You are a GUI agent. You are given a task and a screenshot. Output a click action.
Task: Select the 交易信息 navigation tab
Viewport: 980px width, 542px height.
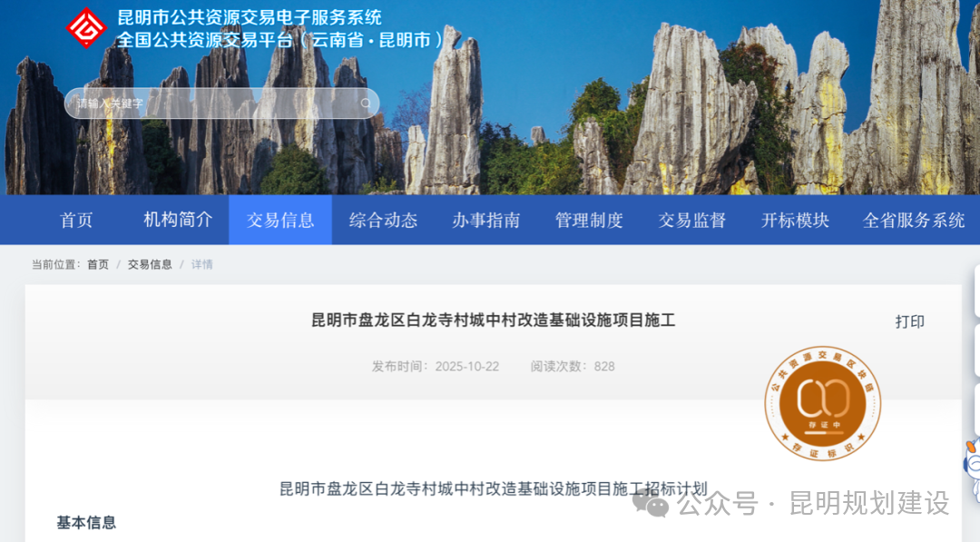click(x=280, y=220)
